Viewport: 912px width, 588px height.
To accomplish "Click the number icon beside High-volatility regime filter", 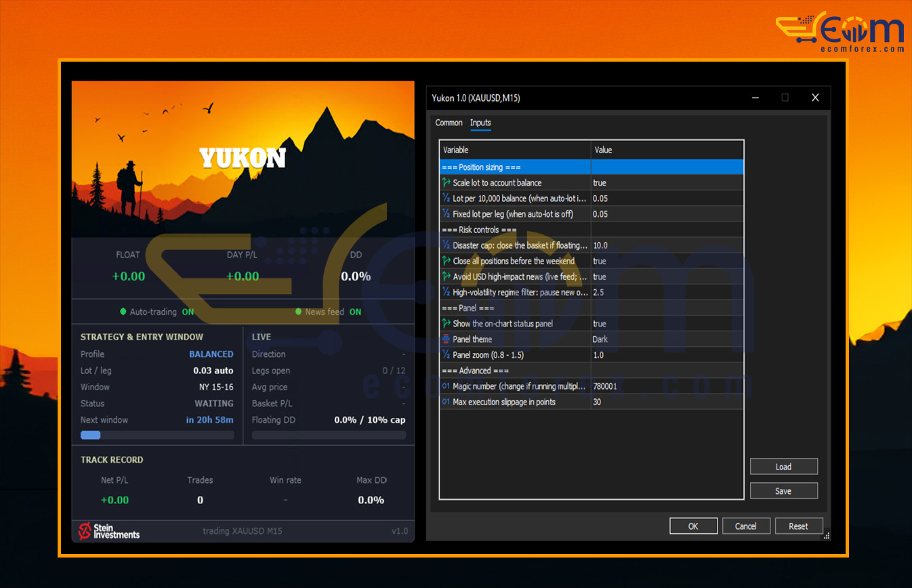I will point(446,293).
